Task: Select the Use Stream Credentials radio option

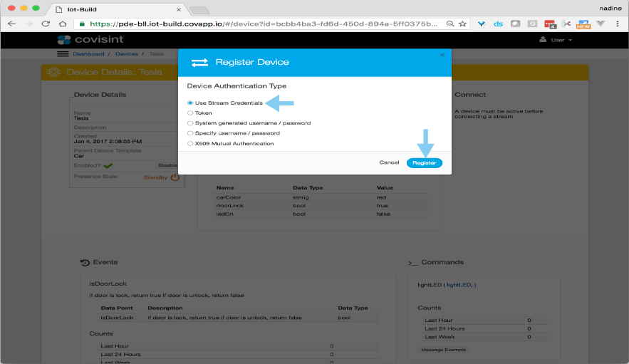Action: pyautogui.click(x=190, y=103)
